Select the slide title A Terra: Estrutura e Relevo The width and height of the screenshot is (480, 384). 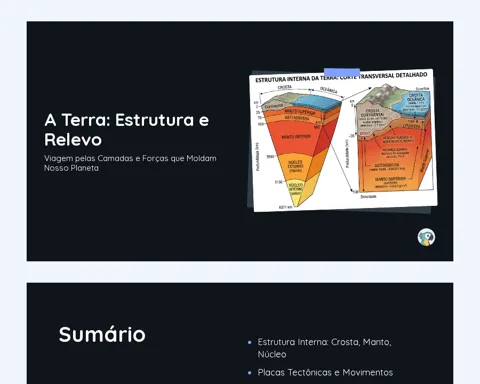click(x=127, y=129)
